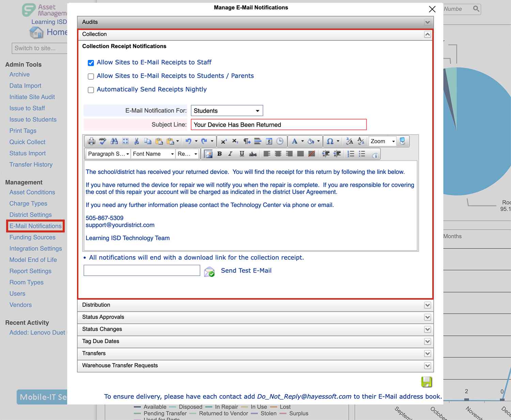Open Find and Replace binoculars icon
This screenshot has height=420, width=511.
114,141
